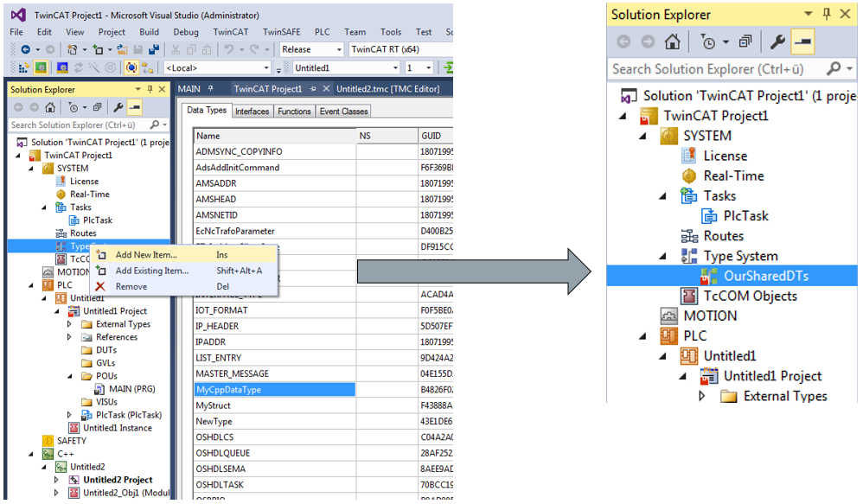Click TwinCAT Scan wand icon
This screenshot has height=504, width=863.
click(x=94, y=67)
